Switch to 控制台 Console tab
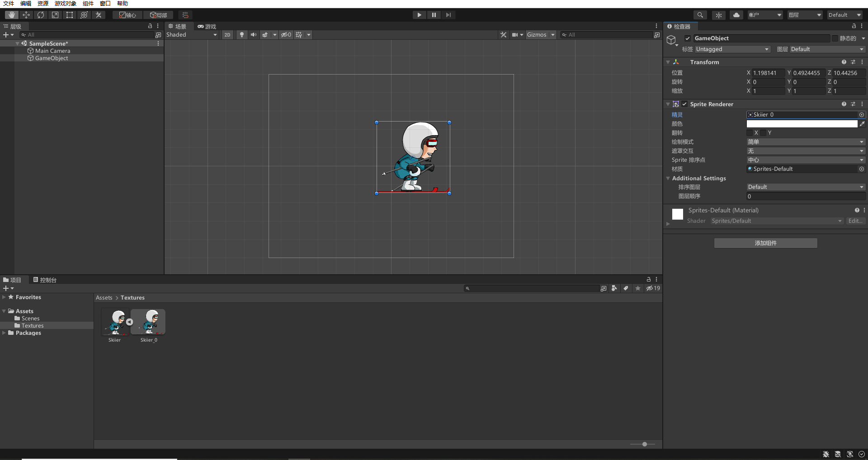The image size is (868, 460). coord(45,280)
